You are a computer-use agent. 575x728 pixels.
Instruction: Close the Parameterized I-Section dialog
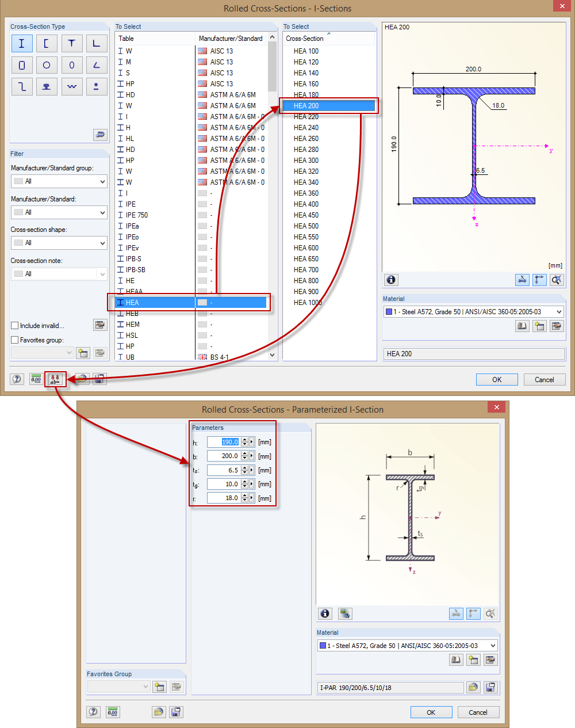coord(496,407)
